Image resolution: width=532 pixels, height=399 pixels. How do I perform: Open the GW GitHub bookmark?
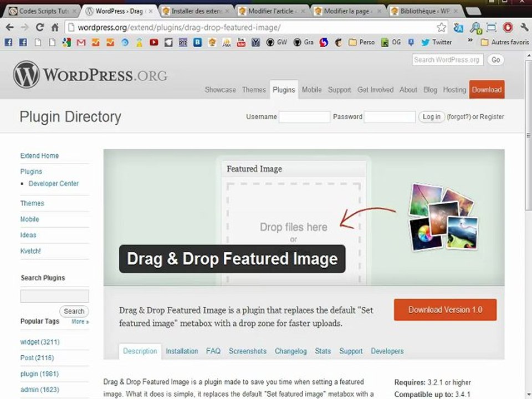[x=277, y=42]
